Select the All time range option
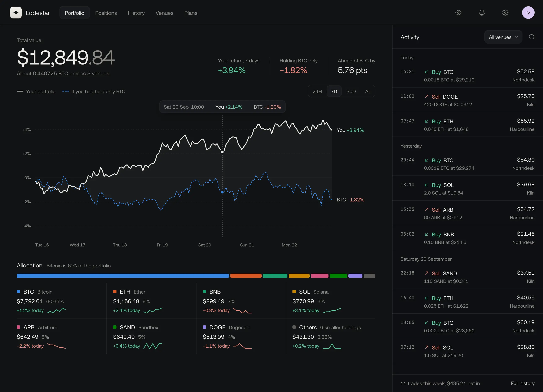Viewport: 543px width, 392px height. point(367,92)
